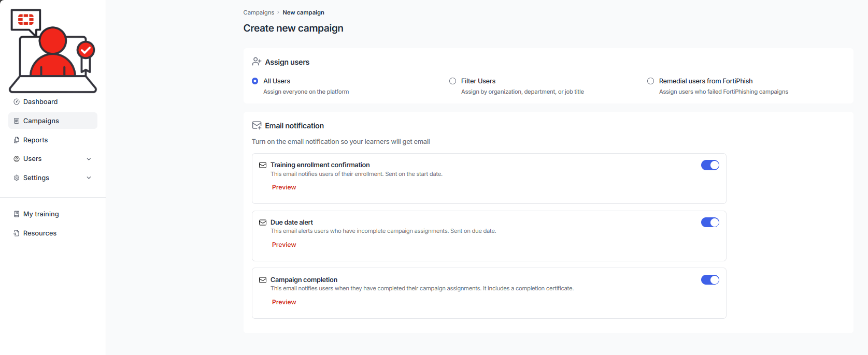Preview the Campaign completion email

[x=284, y=302]
